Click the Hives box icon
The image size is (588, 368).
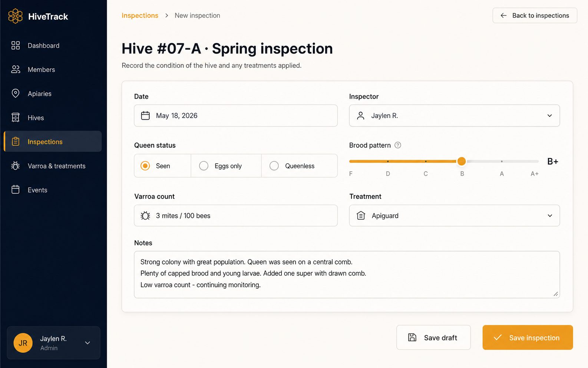point(16,118)
